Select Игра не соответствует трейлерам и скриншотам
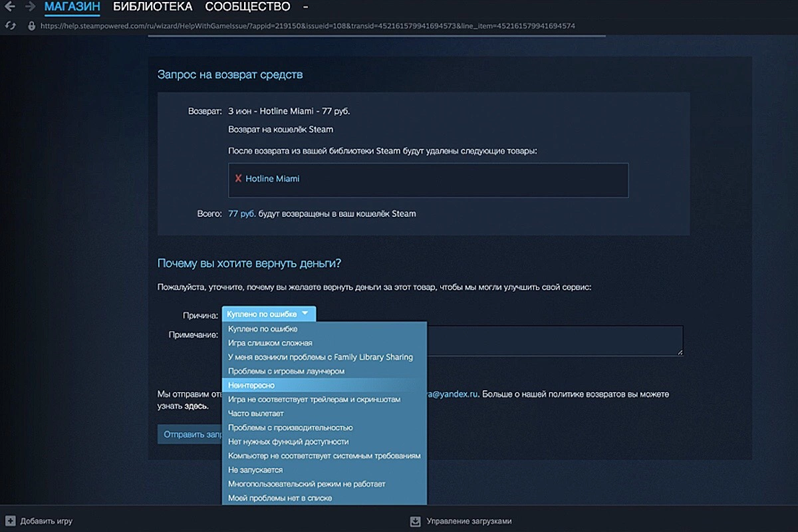This screenshot has height=532, width=798. (x=324, y=399)
